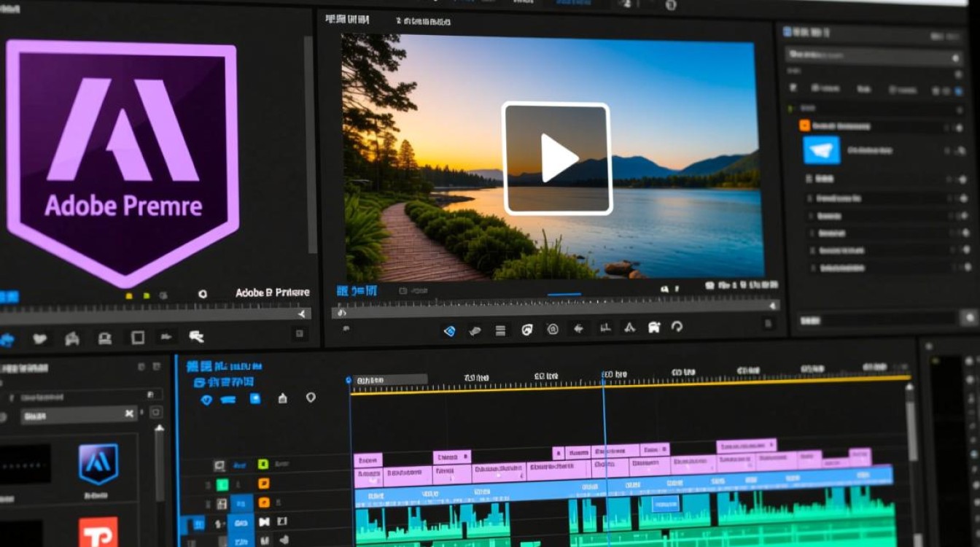Toggle the orange square on the second track row
Viewport: 980px width, 547px height.
tap(264, 484)
